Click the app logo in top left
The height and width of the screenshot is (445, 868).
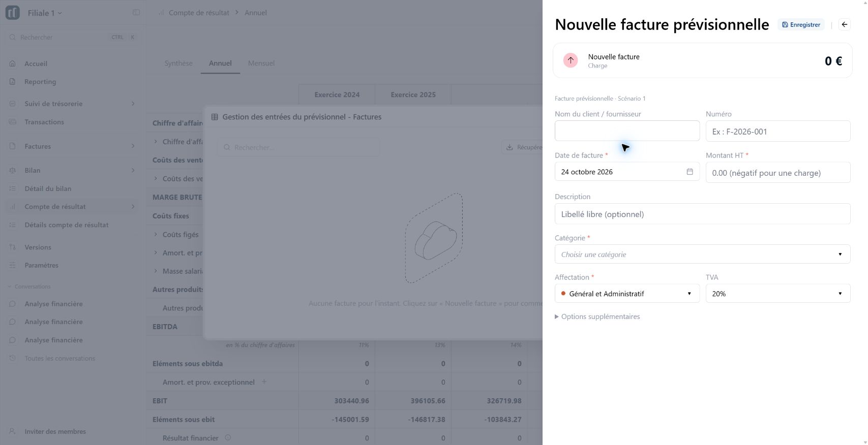(13, 13)
